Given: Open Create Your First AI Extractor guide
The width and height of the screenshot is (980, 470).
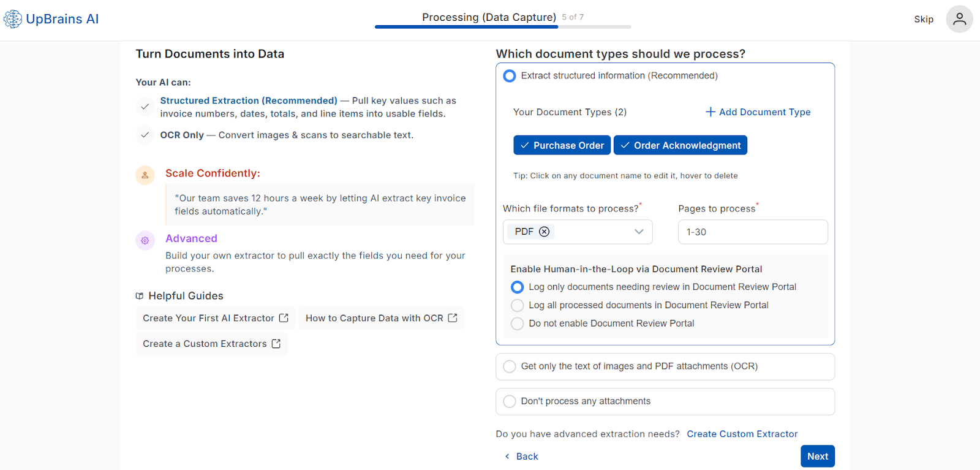Looking at the screenshot, I should click(x=215, y=318).
